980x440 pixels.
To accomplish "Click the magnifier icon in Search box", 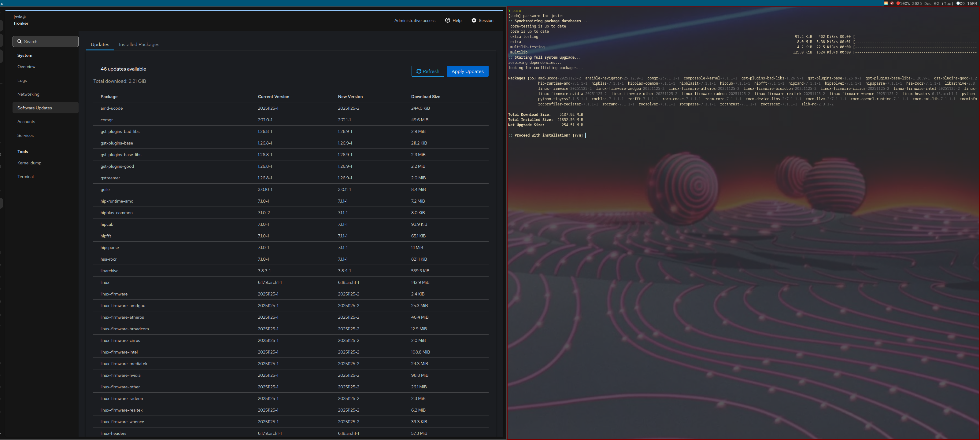I will (19, 42).
